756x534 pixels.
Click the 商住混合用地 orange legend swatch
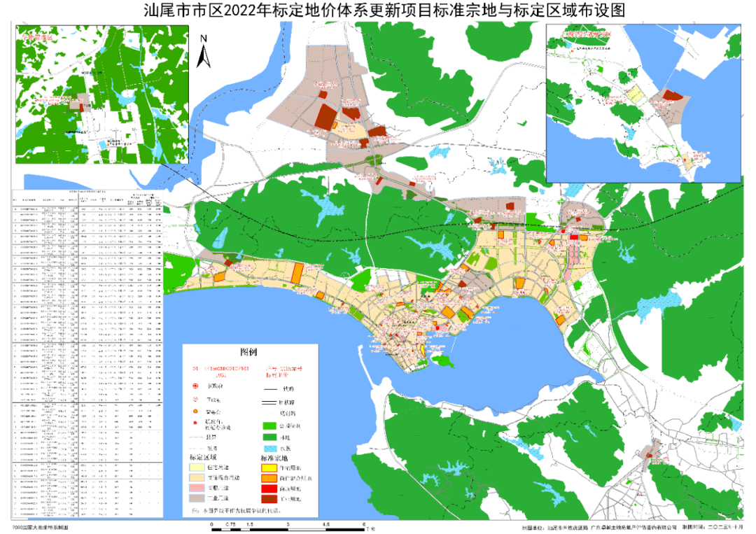[x=269, y=478]
